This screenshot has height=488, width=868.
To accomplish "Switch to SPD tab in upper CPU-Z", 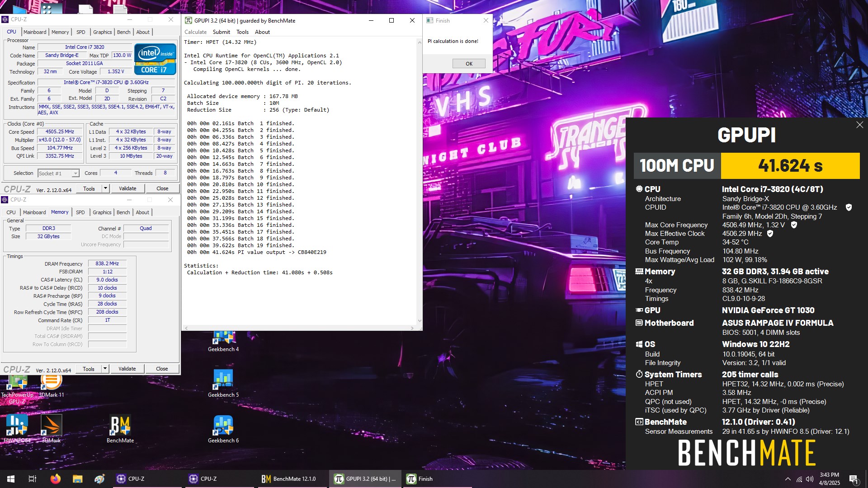I will 81,32.
